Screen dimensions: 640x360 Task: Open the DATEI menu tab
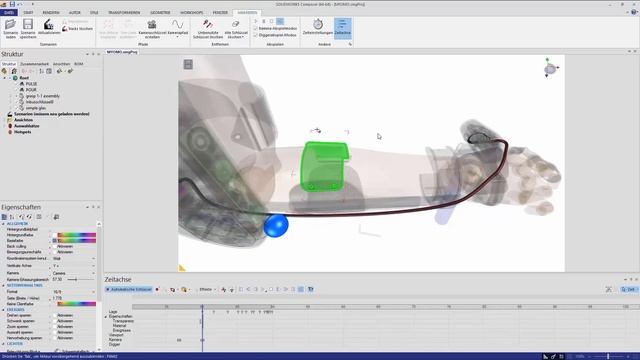coord(9,13)
